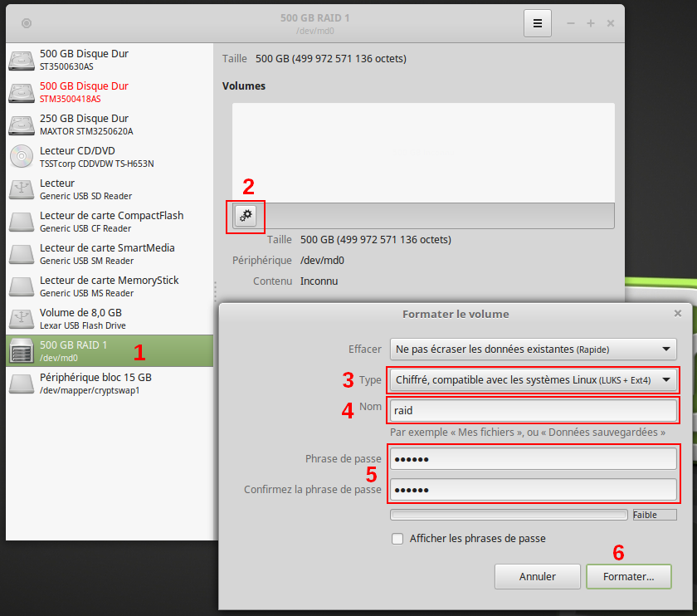Click the gear icon under the Volumes box
697x616 pixels.
(x=245, y=216)
